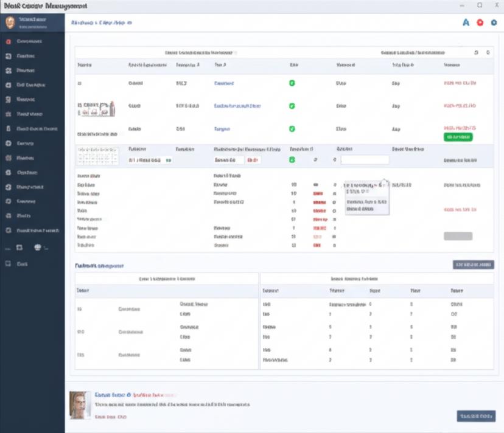This screenshot has width=504, height=433.
Task: Click the blue link in the first table row
Action: (223, 83)
